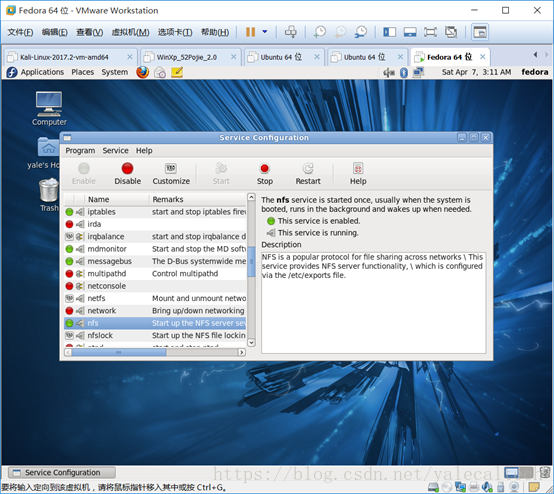Select the nfslock service row
The width and height of the screenshot is (554, 494).
[155, 335]
